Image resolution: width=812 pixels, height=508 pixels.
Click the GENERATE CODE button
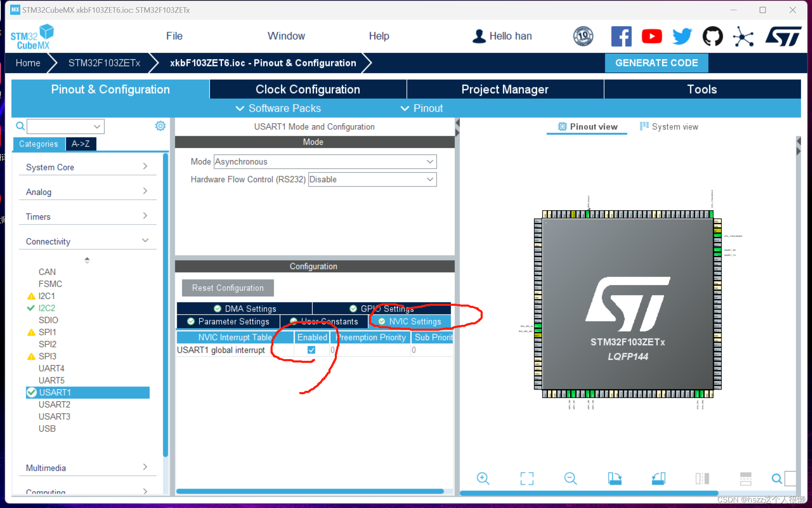click(x=656, y=63)
